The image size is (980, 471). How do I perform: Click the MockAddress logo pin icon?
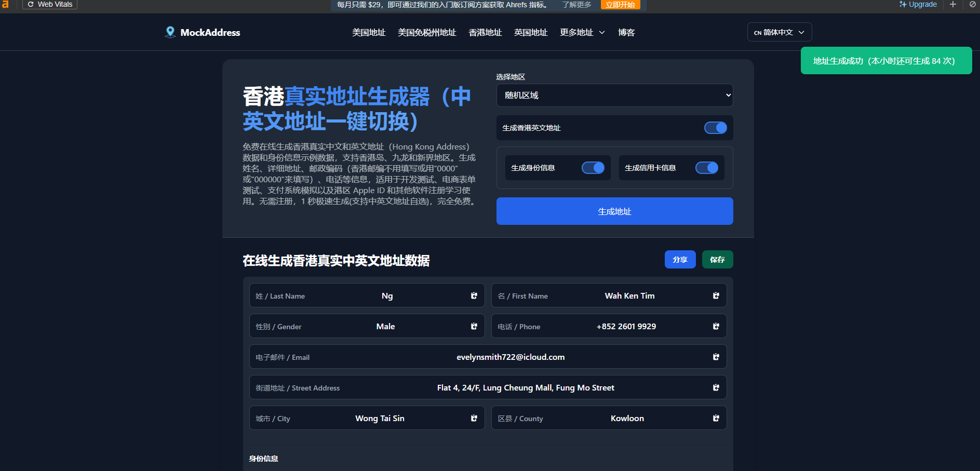coord(170,32)
